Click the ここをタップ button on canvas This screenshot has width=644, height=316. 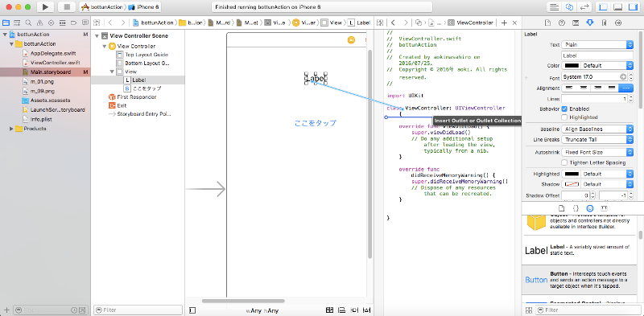(x=316, y=123)
